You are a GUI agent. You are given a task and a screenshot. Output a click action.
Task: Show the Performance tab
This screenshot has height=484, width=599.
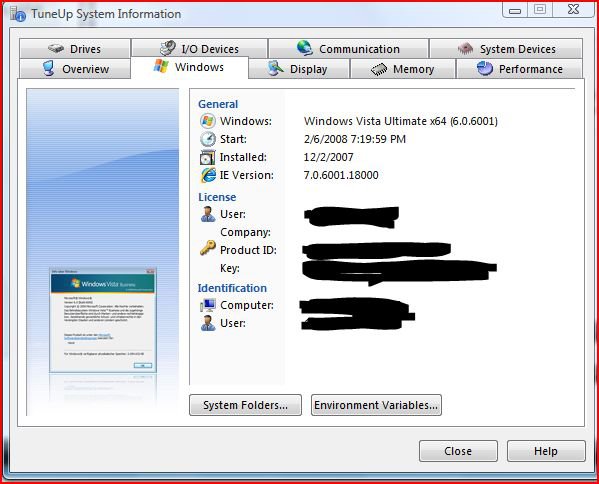(519, 69)
